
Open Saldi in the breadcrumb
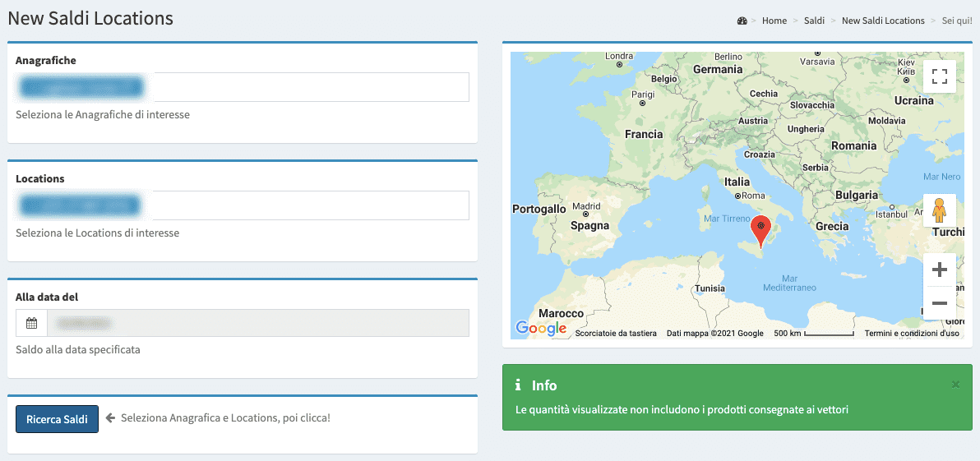(814, 21)
